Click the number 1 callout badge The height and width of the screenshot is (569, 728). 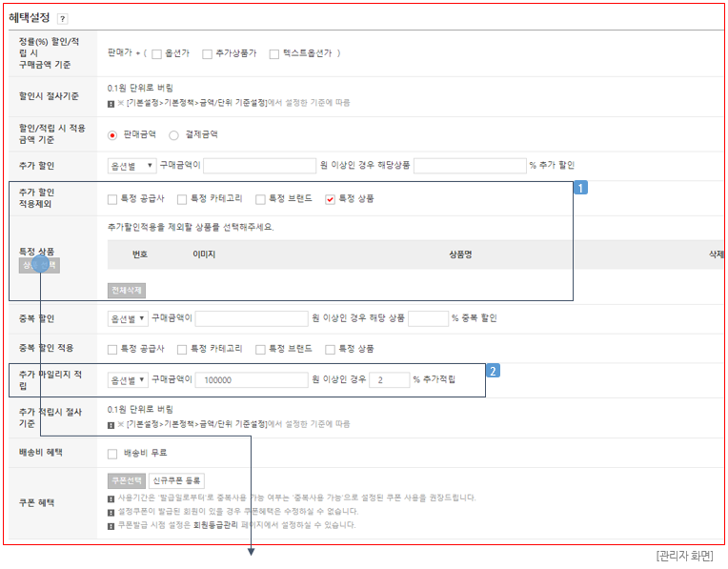pyautogui.click(x=579, y=189)
